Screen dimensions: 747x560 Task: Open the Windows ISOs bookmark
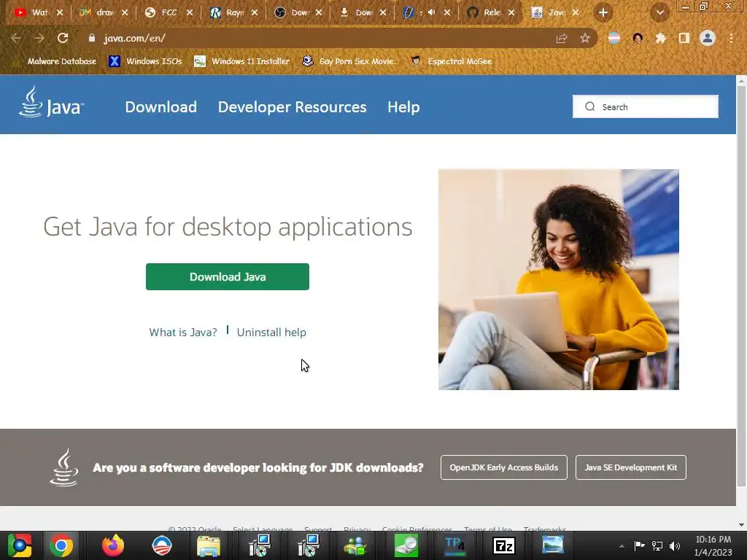pyautogui.click(x=145, y=61)
